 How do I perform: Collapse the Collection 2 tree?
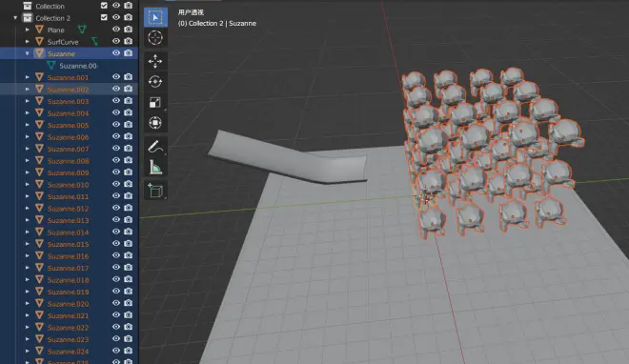(15, 18)
